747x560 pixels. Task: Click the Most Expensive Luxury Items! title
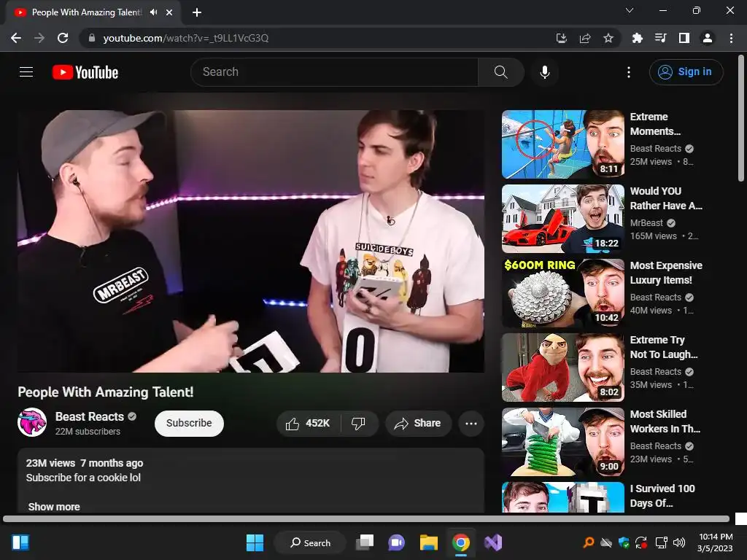(666, 273)
